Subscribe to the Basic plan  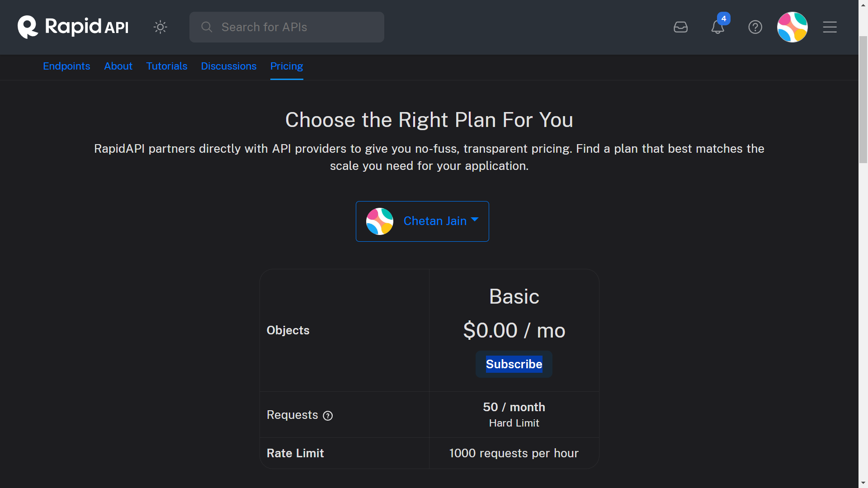pyautogui.click(x=514, y=364)
